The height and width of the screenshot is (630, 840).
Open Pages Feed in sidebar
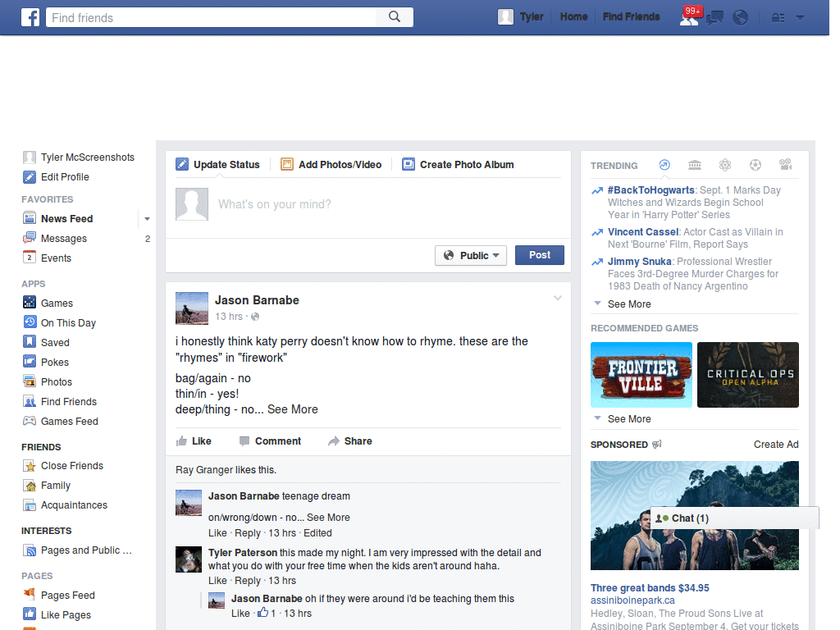pyautogui.click(x=68, y=596)
